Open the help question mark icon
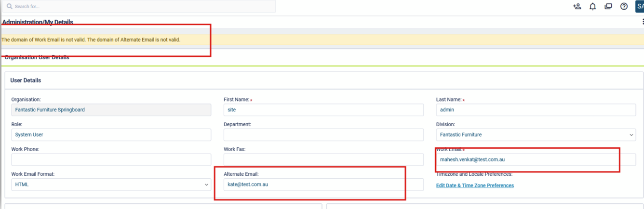Image resolution: width=644 pixels, height=209 pixels. pos(624,7)
